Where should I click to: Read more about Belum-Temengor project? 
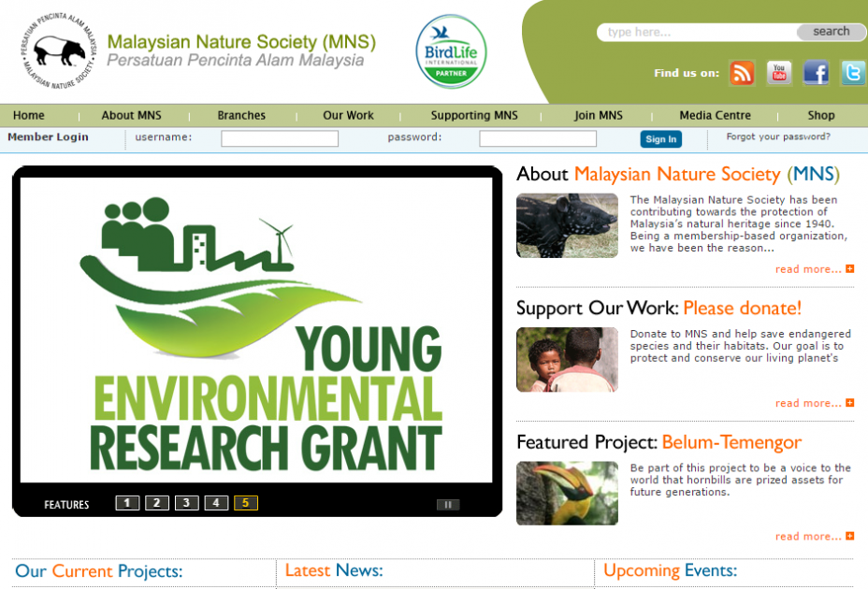808,537
